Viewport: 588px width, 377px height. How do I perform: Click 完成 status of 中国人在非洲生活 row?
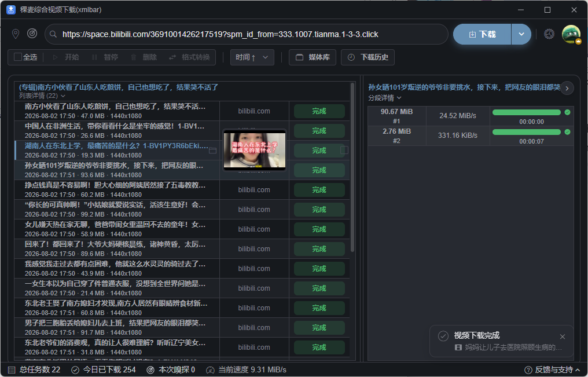click(x=319, y=131)
